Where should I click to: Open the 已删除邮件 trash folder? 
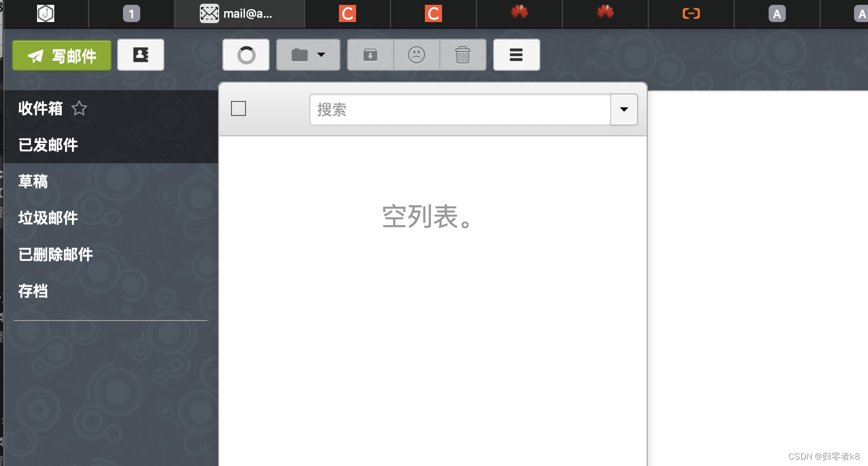(x=111, y=254)
